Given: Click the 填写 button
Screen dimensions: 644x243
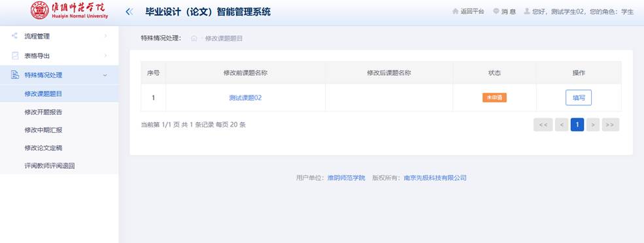Looking at the screenshot, I should pyautogui.click(x=578, y=98).
